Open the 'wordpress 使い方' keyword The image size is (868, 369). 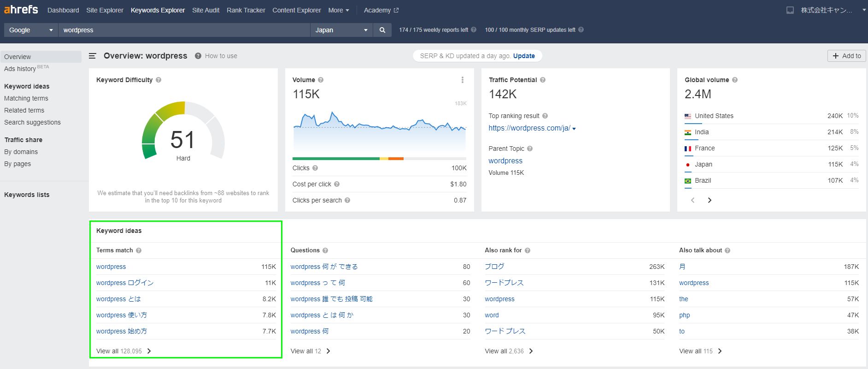pyautogui.click(x=122, y=315)
